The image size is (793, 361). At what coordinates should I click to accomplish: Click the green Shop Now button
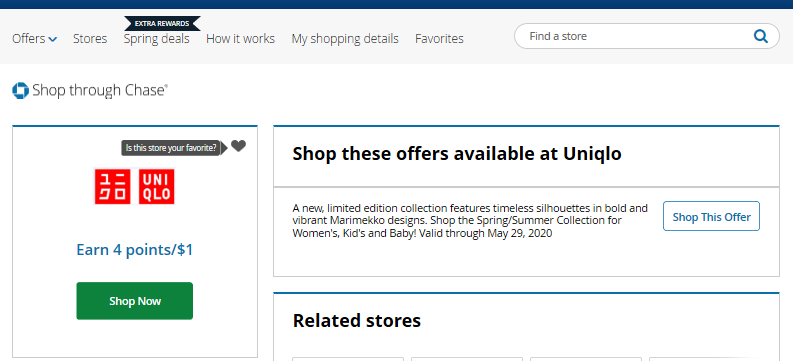click(x=135, y=301)
